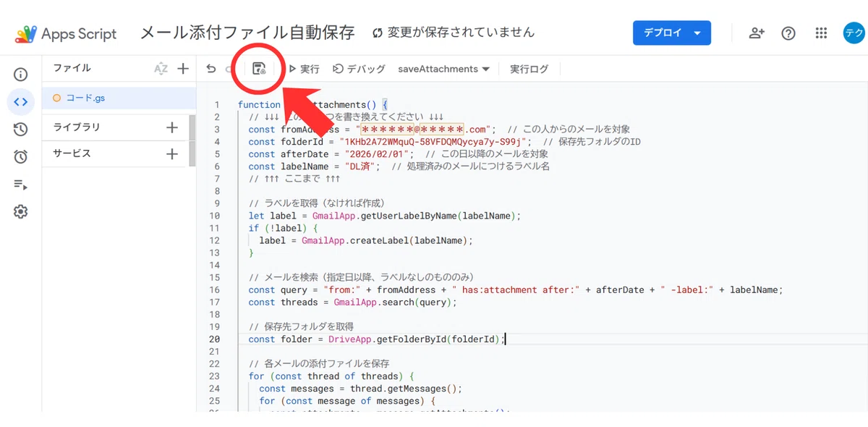868x427 pixels.
Task: Click GmailApp.getUserLabelByName on line 10
Action: tap(386, 216)
